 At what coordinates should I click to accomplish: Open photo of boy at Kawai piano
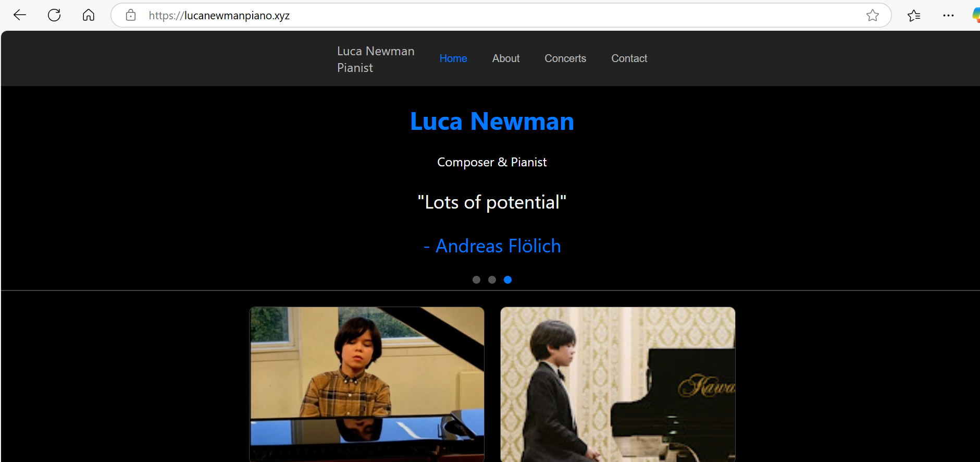pos(618,384)
